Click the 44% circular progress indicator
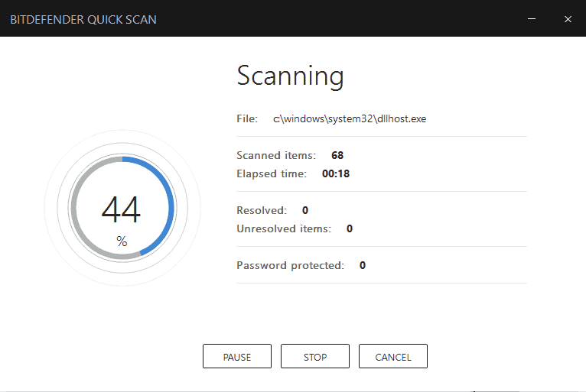The image size is (586, 392). tap(122, 208)
